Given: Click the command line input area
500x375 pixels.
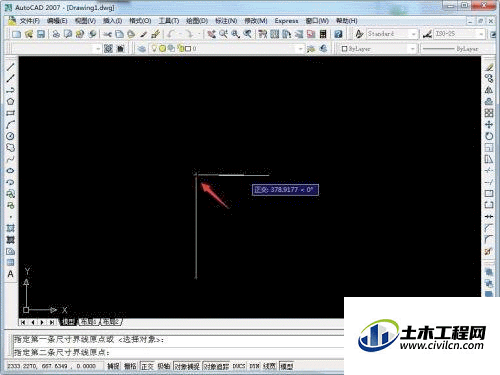Looking at the screenshot, I should [x=178, y=352].
